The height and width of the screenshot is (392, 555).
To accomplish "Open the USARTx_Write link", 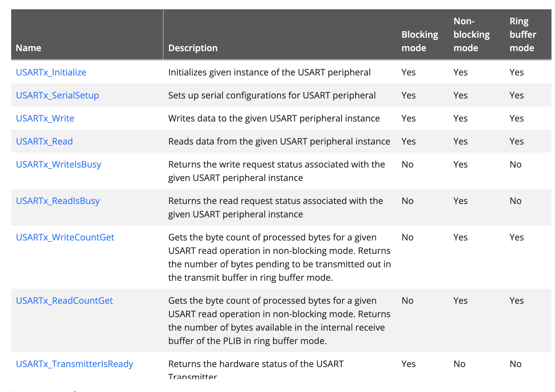I will (x=45, y=118).
